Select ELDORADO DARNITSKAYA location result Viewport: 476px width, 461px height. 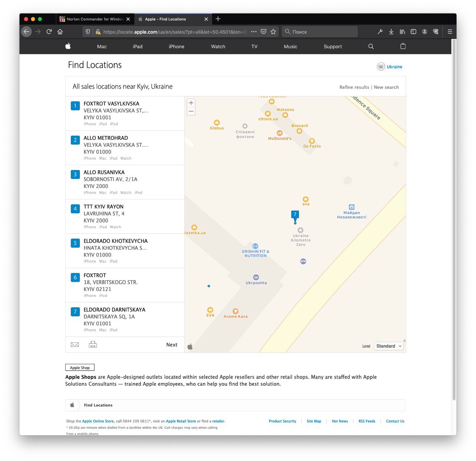pyautogui.click(x=125, y=319)
